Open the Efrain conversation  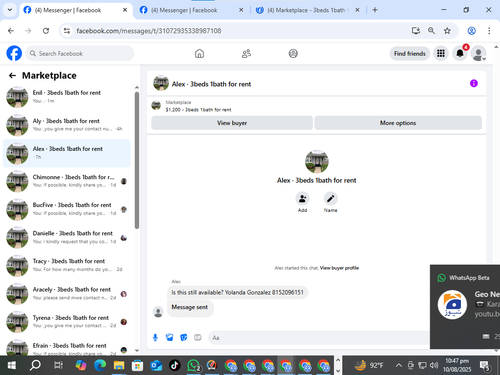pos(67,347)
